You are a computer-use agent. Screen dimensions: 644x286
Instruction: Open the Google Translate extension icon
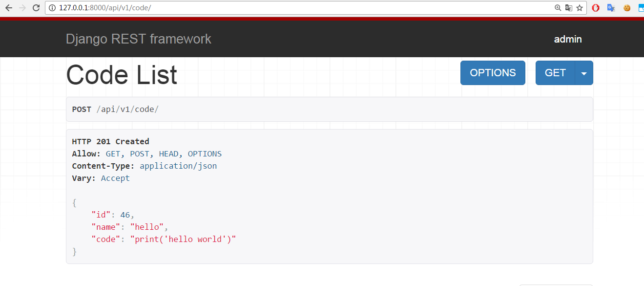click(611, 8)
